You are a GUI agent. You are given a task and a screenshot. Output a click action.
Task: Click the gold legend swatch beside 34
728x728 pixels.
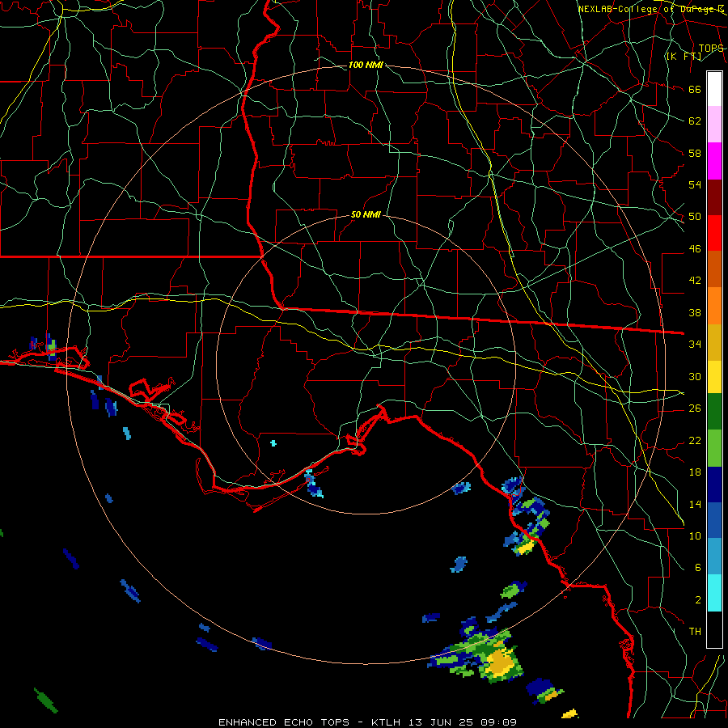[714, 342]
